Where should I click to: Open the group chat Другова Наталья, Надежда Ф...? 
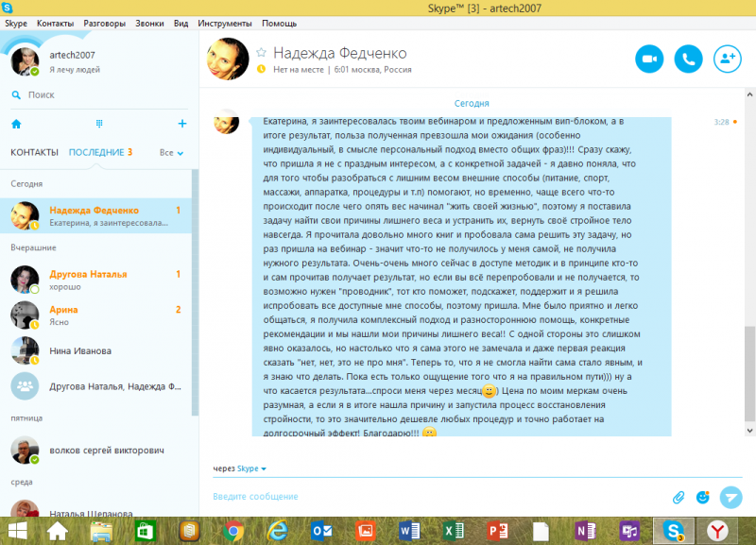(96, 386)
